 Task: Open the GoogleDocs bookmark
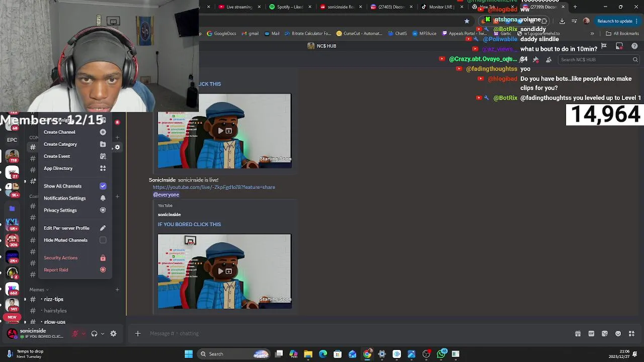point(221,34)
